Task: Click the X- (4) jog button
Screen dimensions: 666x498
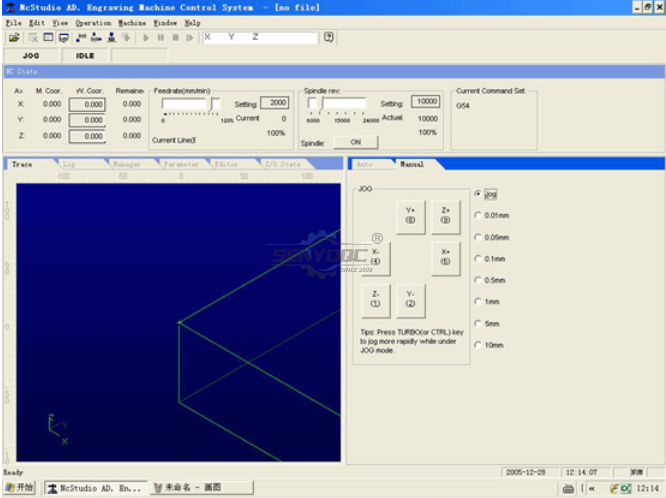Action: click(375, 257)
